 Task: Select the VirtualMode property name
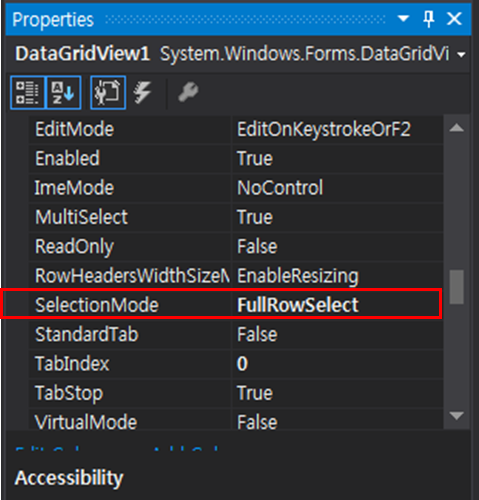pos(86,422)
